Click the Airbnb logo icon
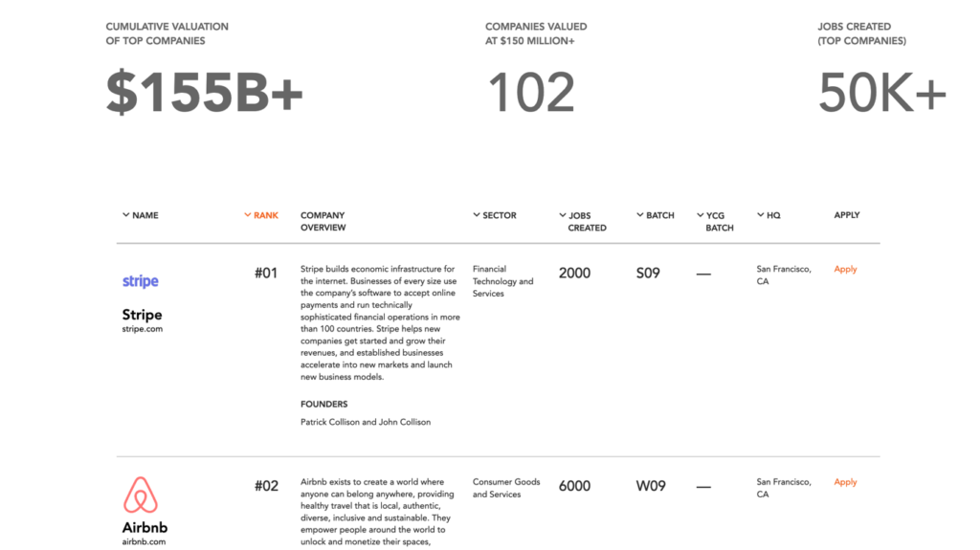The width and height of the screenshot is (980, 550). point(141,495)
